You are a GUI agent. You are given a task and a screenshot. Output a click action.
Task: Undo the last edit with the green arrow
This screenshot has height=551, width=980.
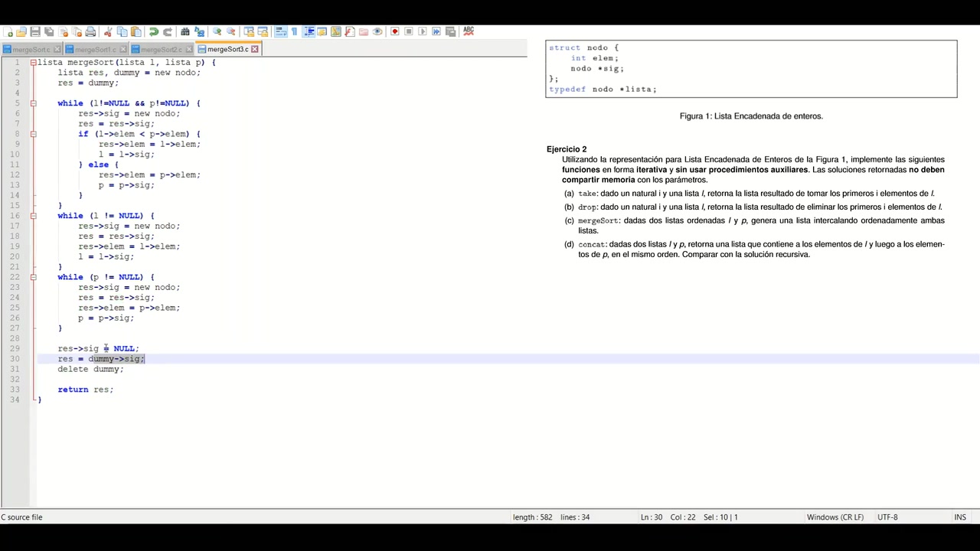154,31
